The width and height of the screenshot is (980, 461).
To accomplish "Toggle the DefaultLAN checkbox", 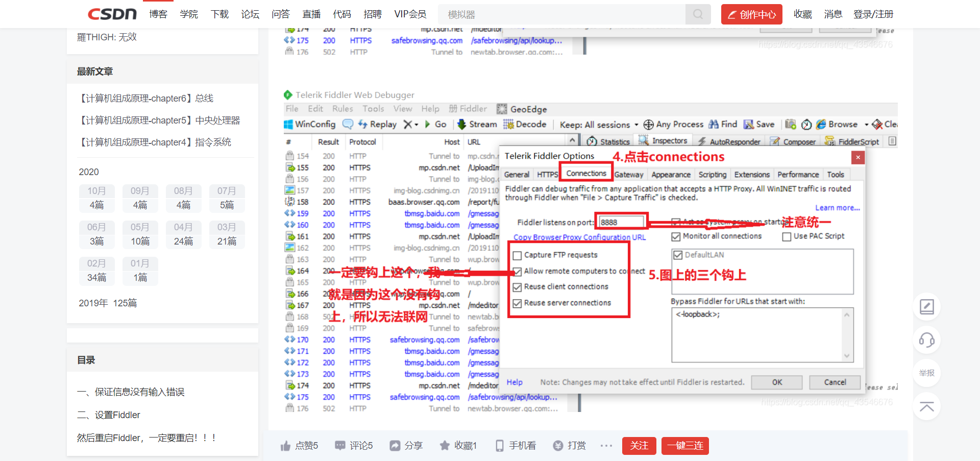I will click(x=678, y=255).
